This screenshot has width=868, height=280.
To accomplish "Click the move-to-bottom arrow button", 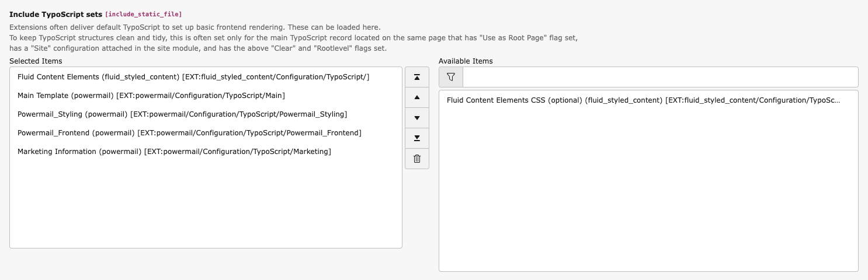I will pos(417,138).
